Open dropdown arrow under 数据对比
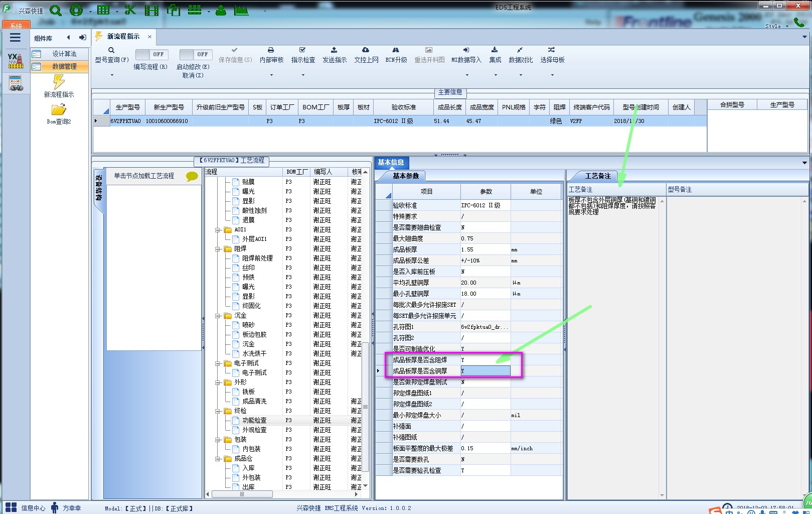 pos(521,75)
